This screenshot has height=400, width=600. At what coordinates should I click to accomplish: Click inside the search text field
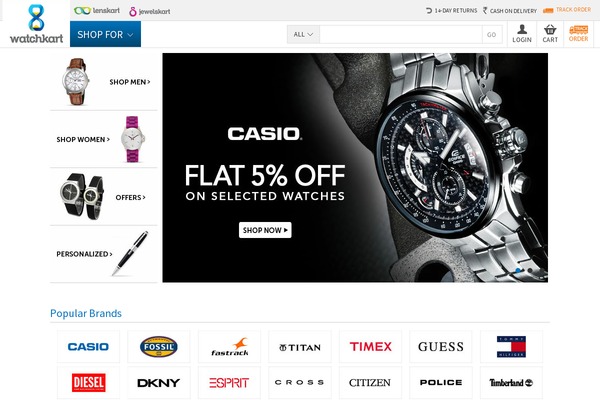coord(401,34)
